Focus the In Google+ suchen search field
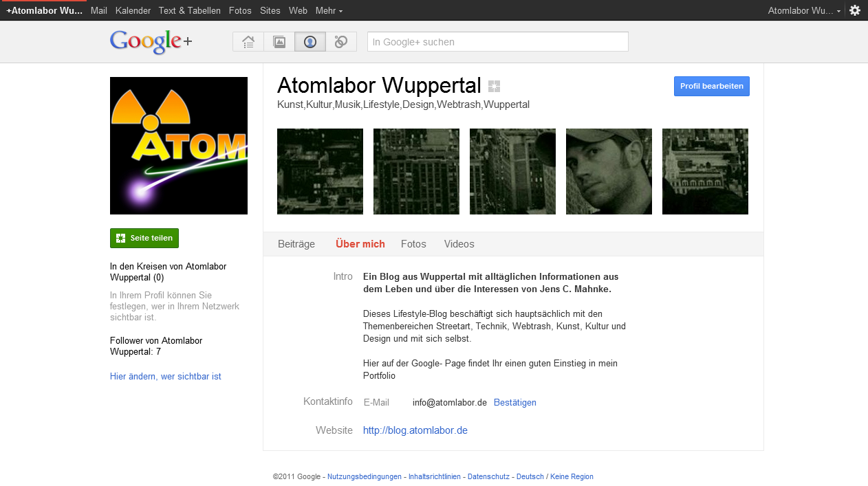Viewport: 868px width, 486px height. 498,42
